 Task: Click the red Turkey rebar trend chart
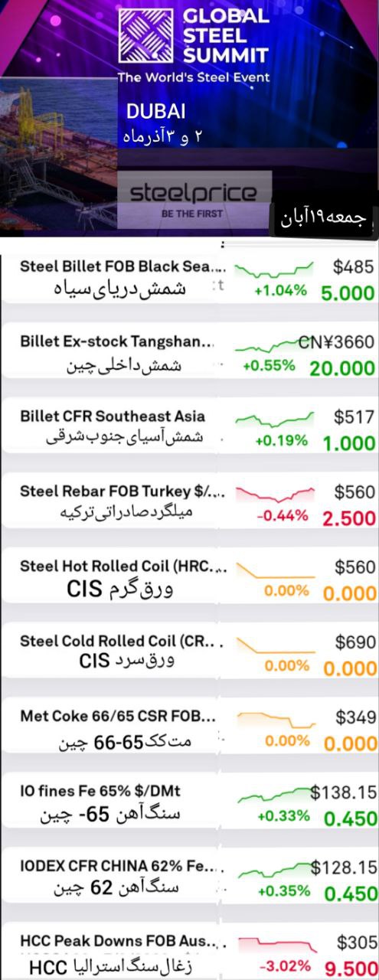point(274,494)
